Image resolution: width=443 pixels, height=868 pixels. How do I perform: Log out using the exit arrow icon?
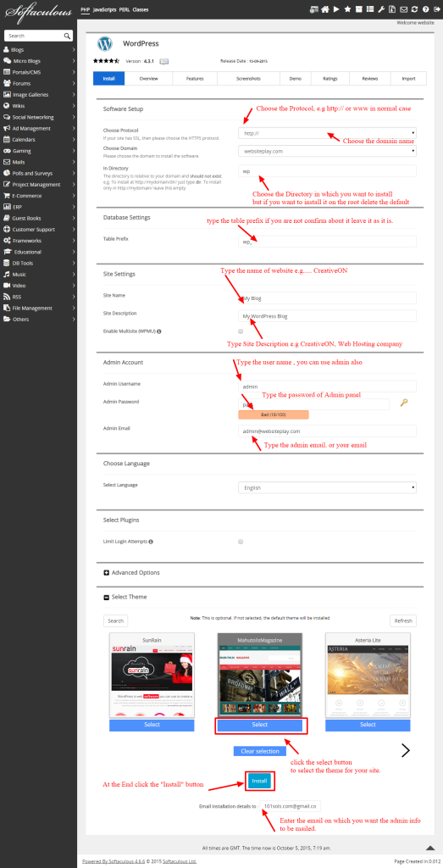[436, 9]
